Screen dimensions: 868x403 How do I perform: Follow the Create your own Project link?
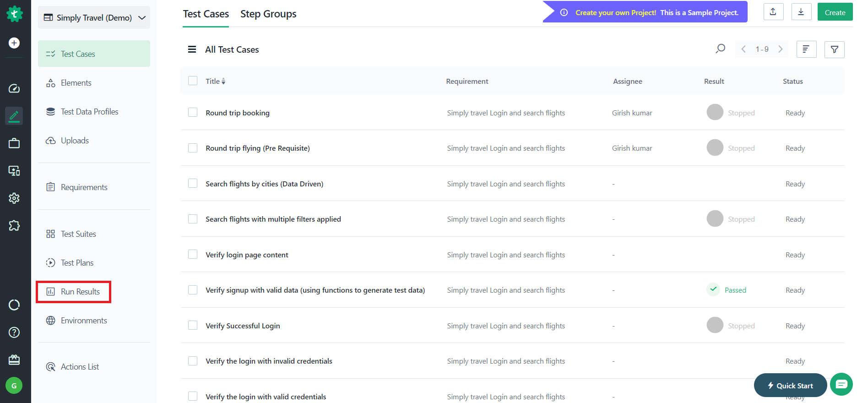pos(616,13)
